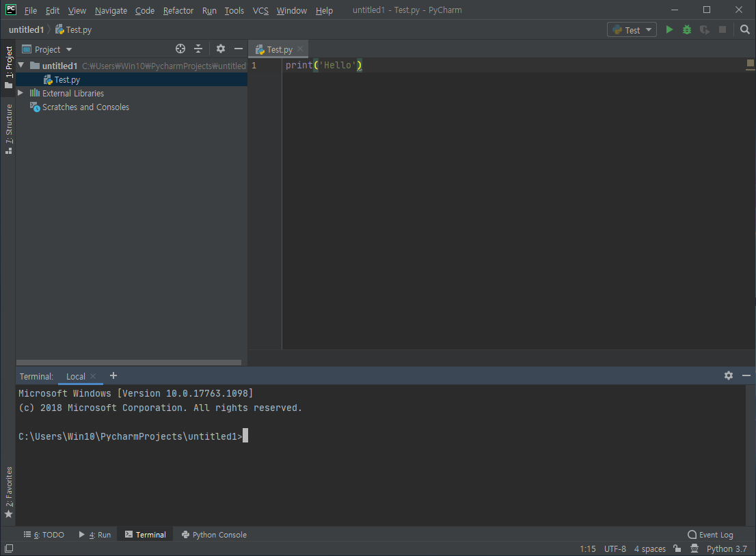Screen dimensions: 756x556
Task: Click in the terminal command prompt line
Action: pyautogui.click(x=133, y=436)
